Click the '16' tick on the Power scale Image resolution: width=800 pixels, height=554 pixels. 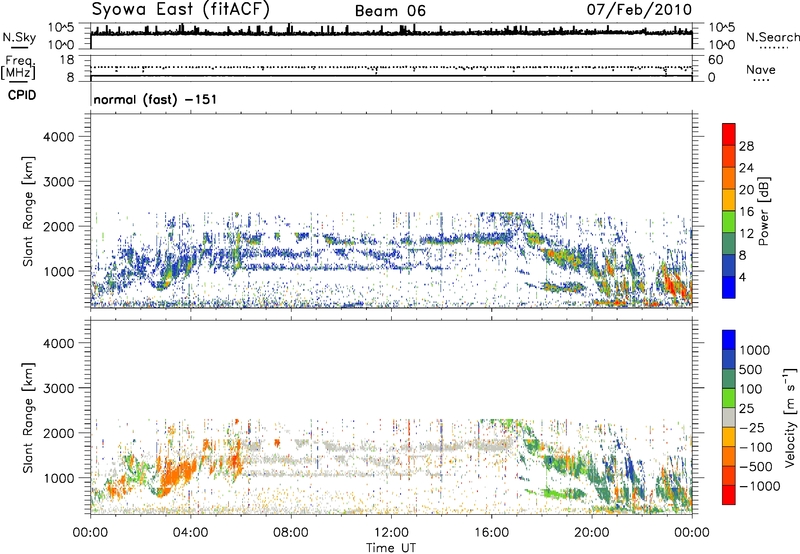pos(746,212)
